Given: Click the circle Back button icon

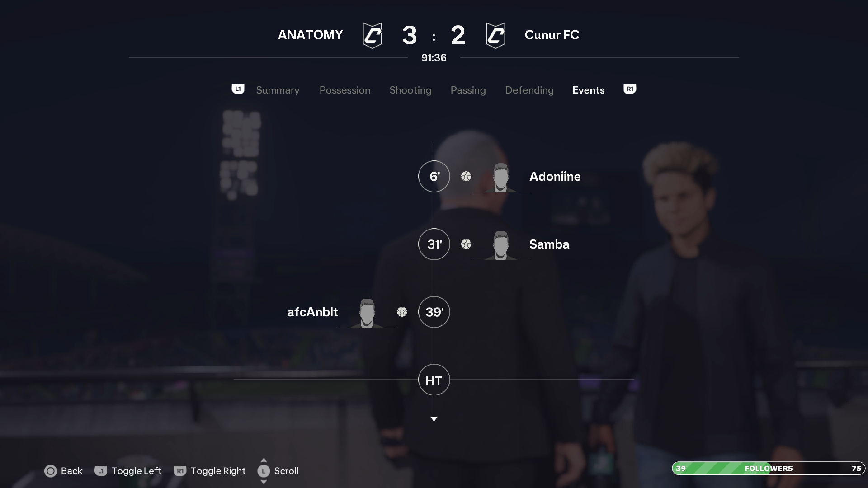Looking at the screenshot, I should [x=51, y=471].
